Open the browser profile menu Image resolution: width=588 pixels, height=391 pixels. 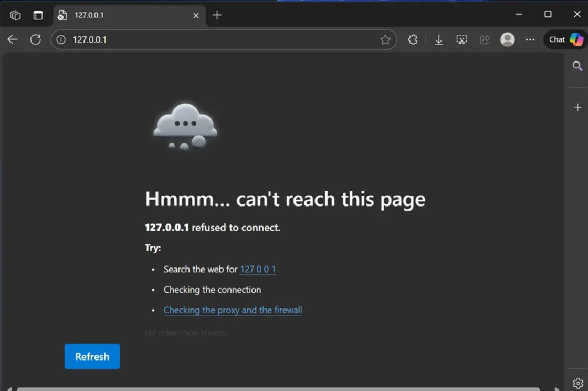pyautogui.click(x=507, y=39)
